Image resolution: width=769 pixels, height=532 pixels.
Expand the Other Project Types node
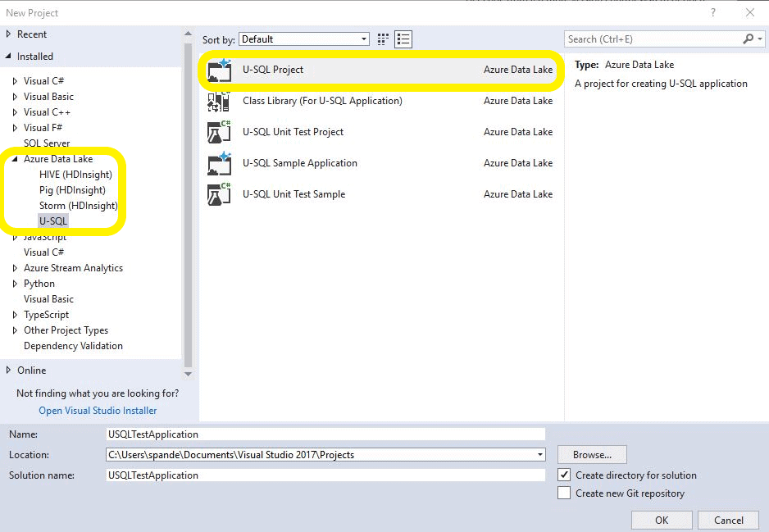coord(15,330)
